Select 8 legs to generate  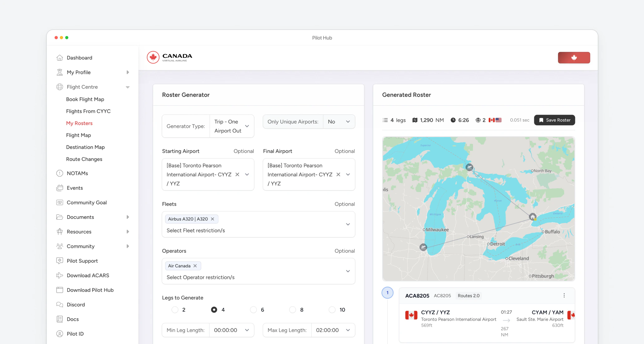click(293, 310)
